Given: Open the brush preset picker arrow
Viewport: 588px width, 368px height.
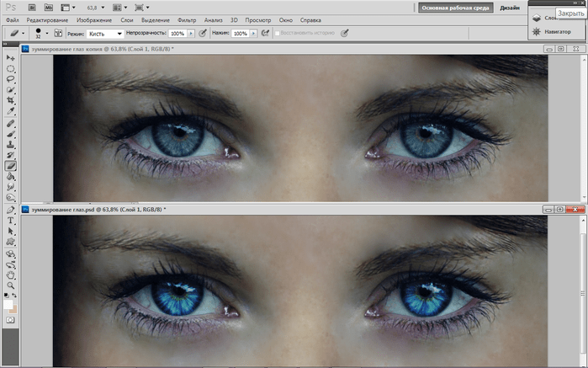Looking at the screenshot, I should 47,33.
